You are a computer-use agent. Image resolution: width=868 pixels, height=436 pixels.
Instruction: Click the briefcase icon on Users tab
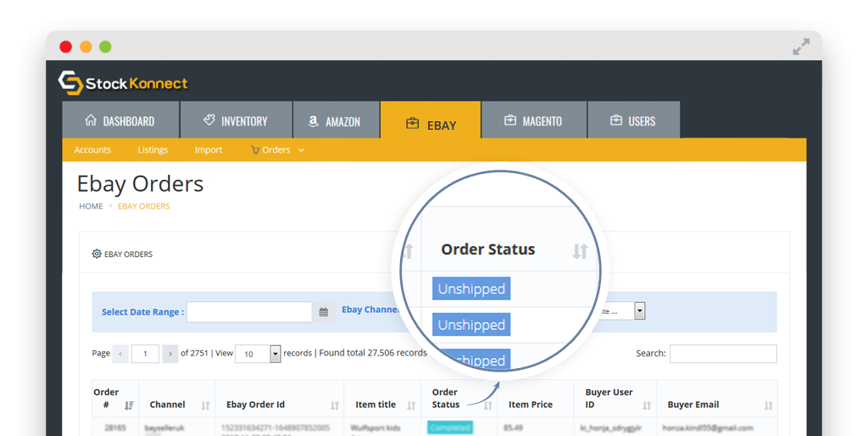pos(616,120)
